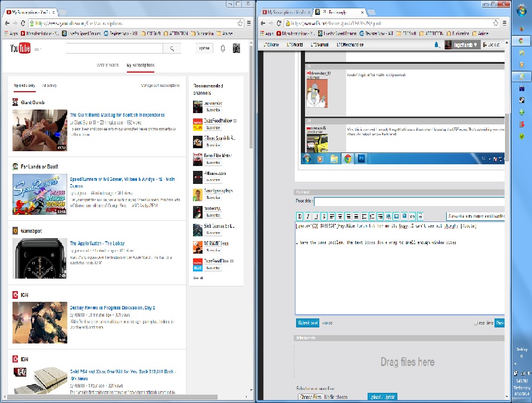Open Chrome menu in forum window
The width and height of the screenshot is (532, 403).
(x=505, y=23)
